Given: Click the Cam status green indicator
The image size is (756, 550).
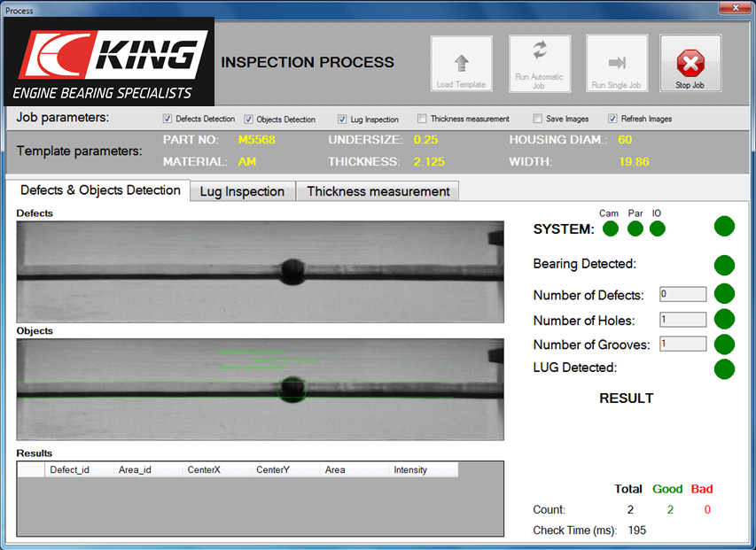Looking at the screenshot, I should pos(610,229).
